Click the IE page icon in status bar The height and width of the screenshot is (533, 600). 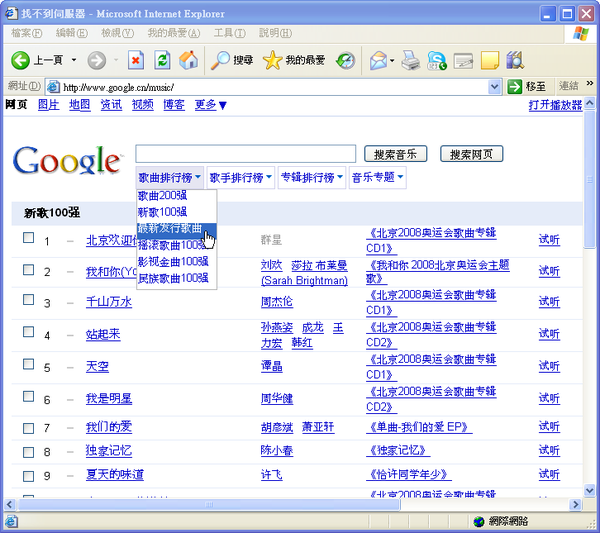pyautogui.click(x=11, y=521)
